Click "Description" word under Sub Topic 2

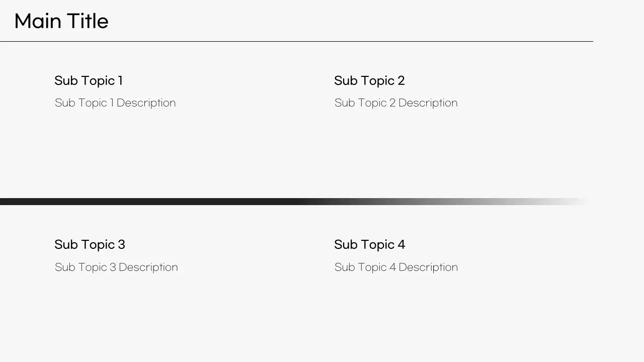pos(428,103)
